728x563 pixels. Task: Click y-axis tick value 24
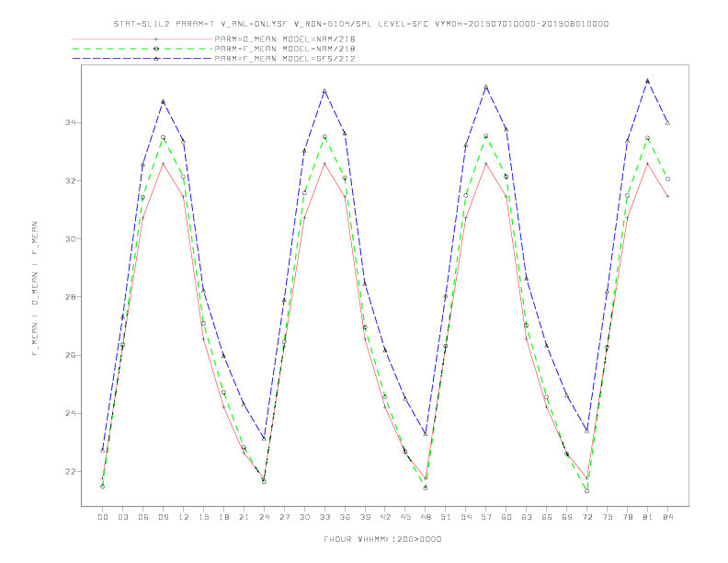pyautogui.click(x=71, y=413)
